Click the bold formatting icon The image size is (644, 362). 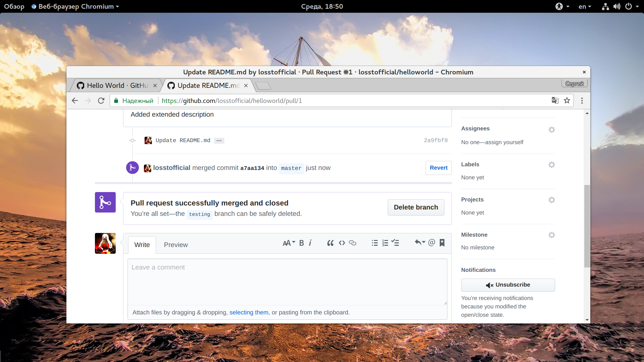(302, 243)
